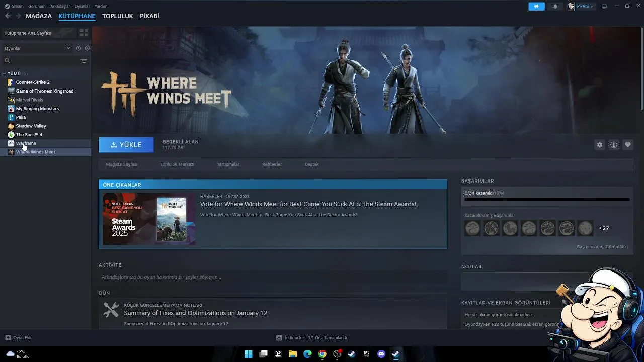Click Oyun Ekle at bottom left
Image resolution: width=644 pixels, height=362 pixels.
pyautogui.click(x=19, y=338)
